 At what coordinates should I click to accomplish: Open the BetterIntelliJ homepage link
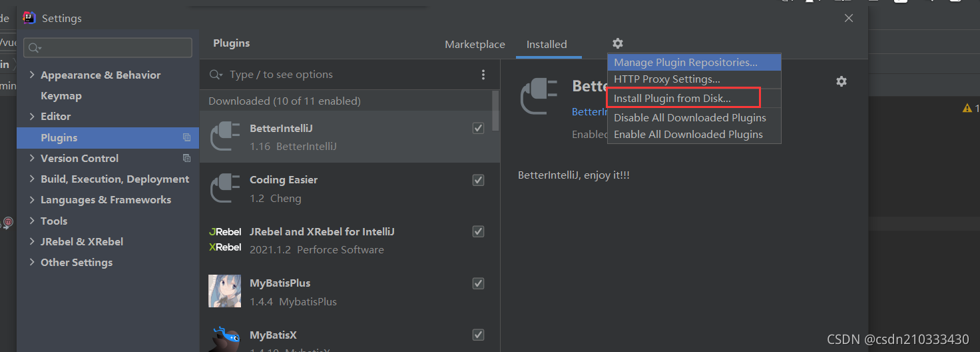click(590, 111)
